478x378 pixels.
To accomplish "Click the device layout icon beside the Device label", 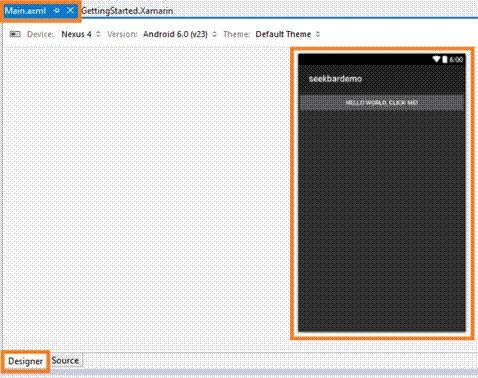I will pyautogui.click(x=15, y=34).
